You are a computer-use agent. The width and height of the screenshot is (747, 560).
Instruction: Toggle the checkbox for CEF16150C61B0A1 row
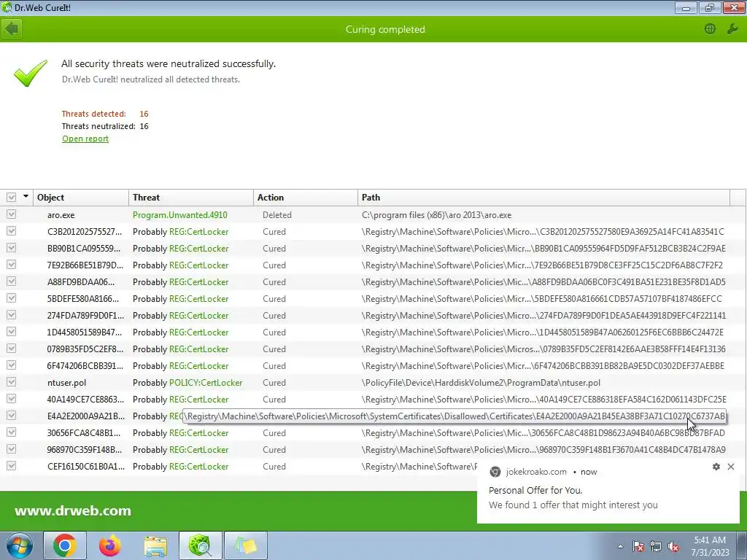(x=12, y=466)
